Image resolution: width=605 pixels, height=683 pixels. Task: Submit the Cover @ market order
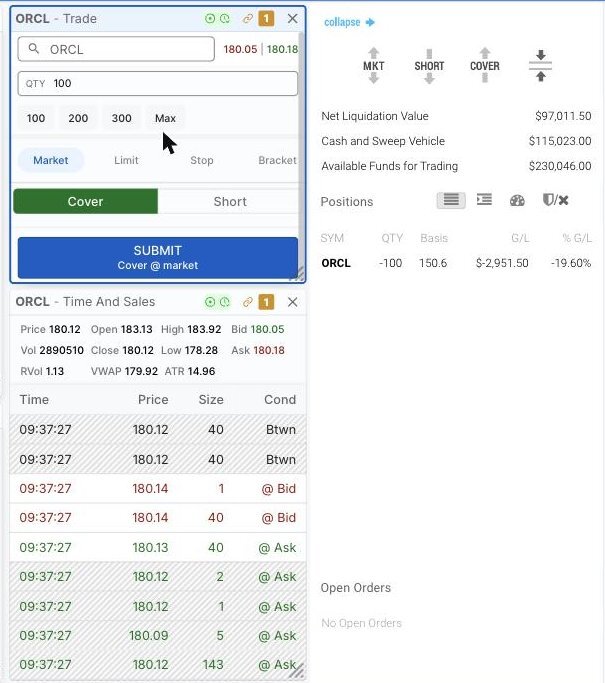point(158,257)
